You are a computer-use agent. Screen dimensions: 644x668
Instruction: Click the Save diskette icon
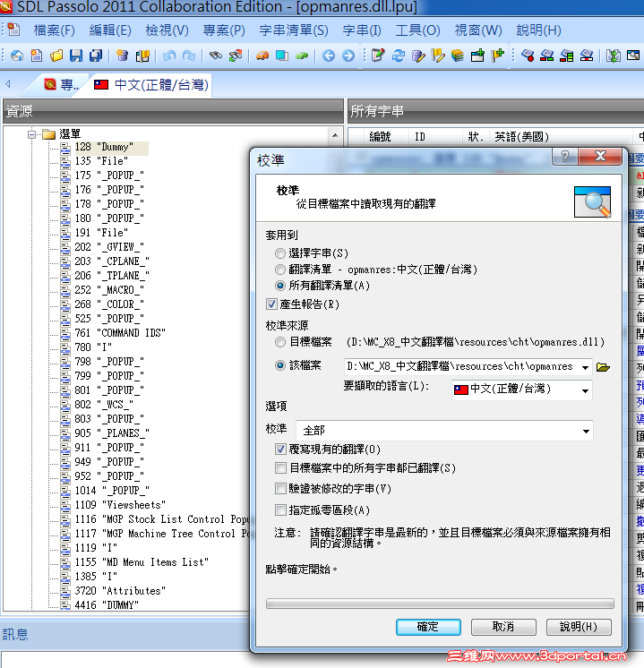(x=76, y=56)
